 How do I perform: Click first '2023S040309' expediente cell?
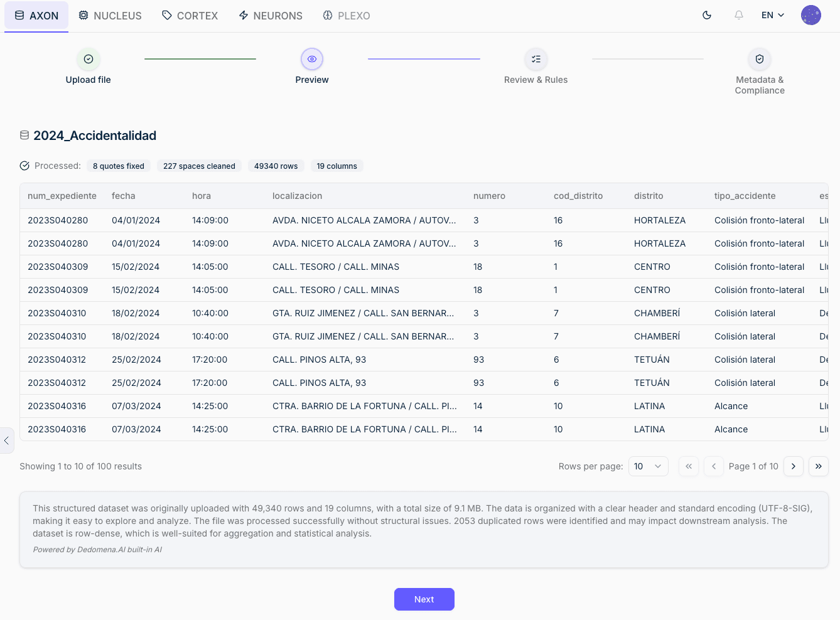coord(58,267)
